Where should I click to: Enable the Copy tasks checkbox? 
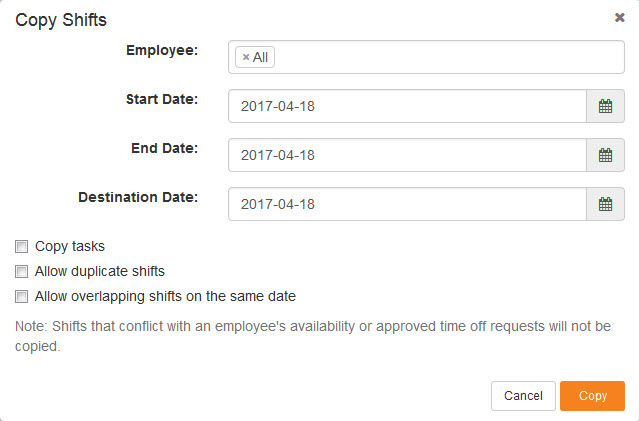coord(22,247)
